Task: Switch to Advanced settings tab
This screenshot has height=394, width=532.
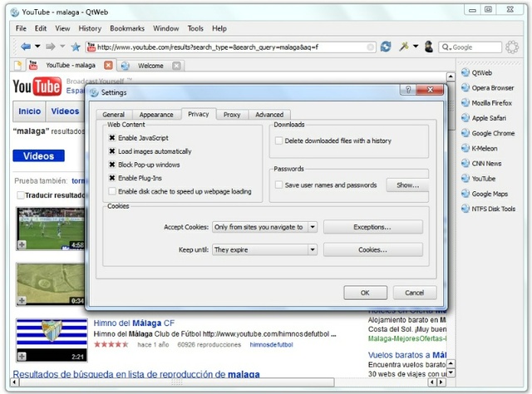Action: 269,115
